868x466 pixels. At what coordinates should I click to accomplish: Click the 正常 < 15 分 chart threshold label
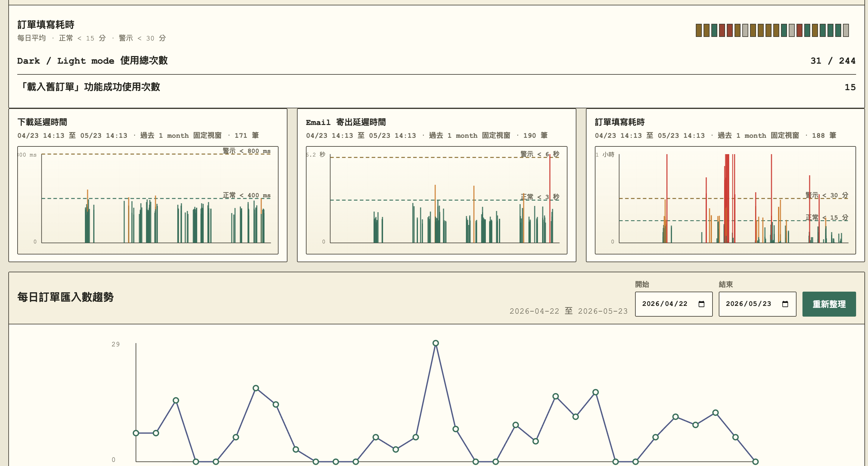tap(827, 218)
